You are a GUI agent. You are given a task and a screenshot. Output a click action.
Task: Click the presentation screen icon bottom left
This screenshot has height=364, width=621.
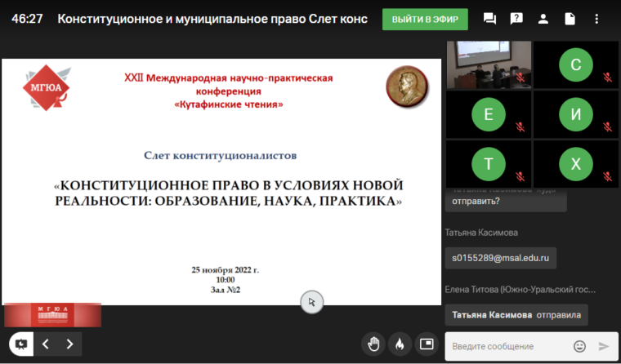[x=20, y=344]
